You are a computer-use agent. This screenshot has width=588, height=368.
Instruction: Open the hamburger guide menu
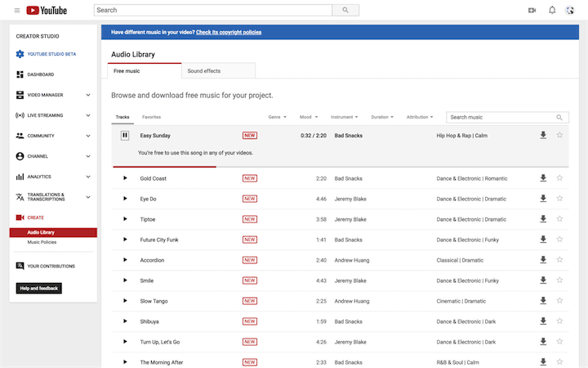tap(17, 10)
